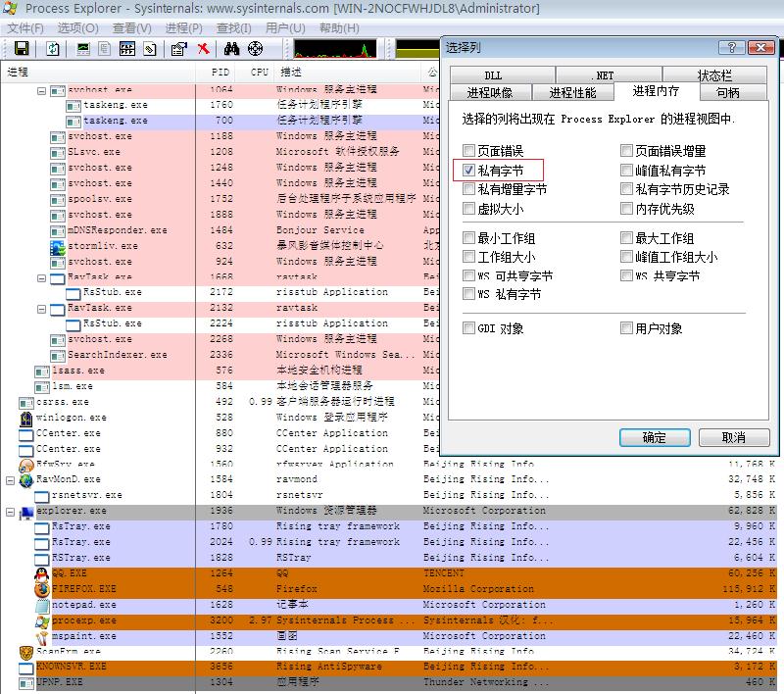The width and height of the screenshot is (784, 694).
Task: Enable the 内存优先级 checkbox
Action: click(626, 209)
